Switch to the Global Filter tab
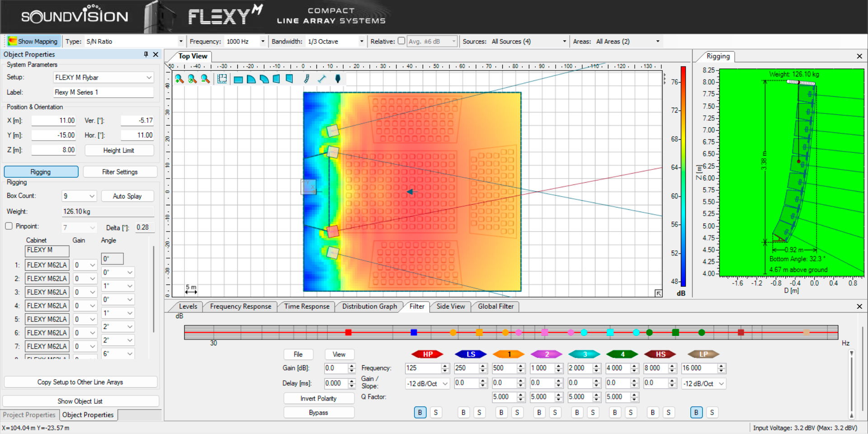Viewport: 868px width, 434px height. coord(495,306)
